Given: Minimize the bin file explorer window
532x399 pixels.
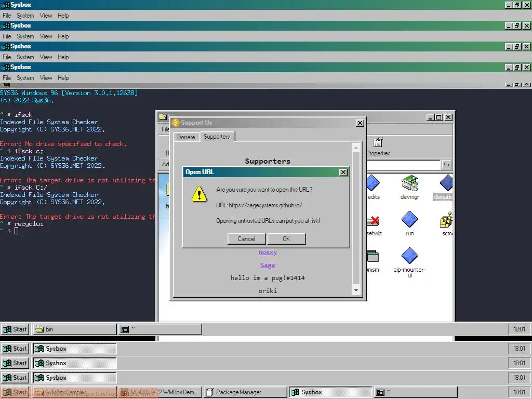Looking at the screenshot, I should click(430, 117).
